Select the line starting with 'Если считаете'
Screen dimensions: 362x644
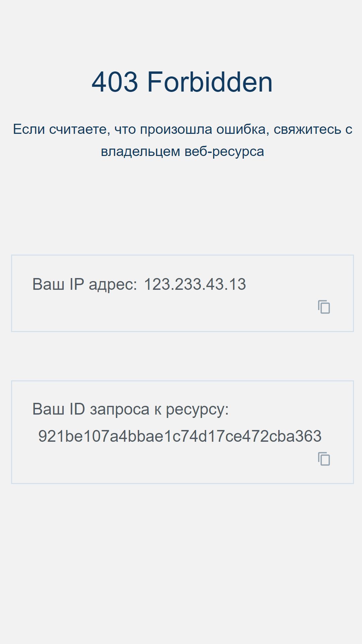coord(182,129)
